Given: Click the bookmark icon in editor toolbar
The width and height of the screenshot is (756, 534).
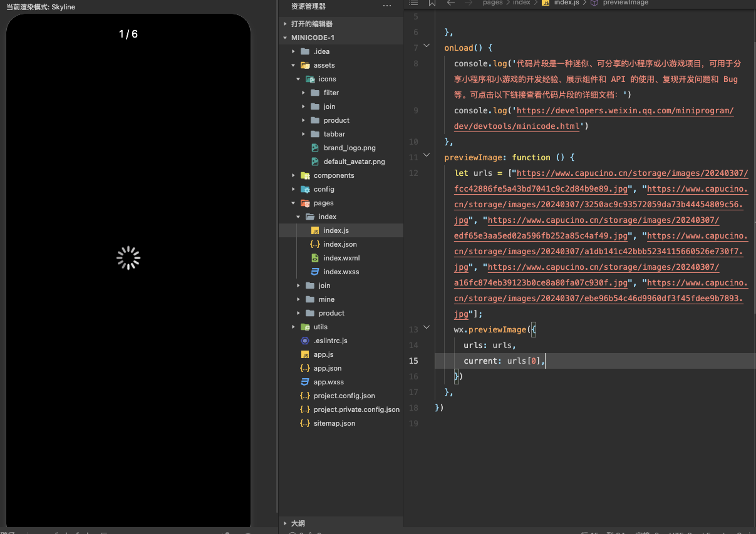Looking at the screenshot, I should (x=432, y=3).
